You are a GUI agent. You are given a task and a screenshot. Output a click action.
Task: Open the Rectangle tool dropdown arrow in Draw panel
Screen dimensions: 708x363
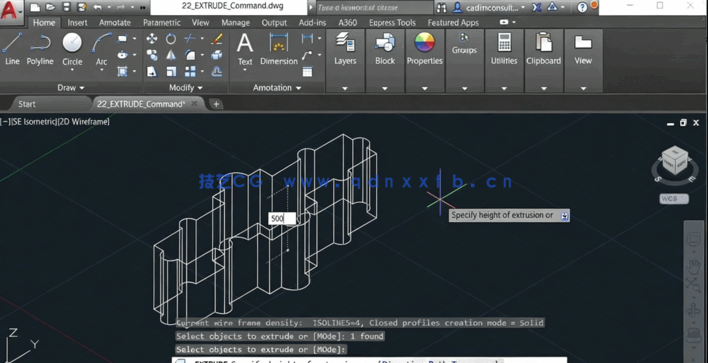(134, 39)
